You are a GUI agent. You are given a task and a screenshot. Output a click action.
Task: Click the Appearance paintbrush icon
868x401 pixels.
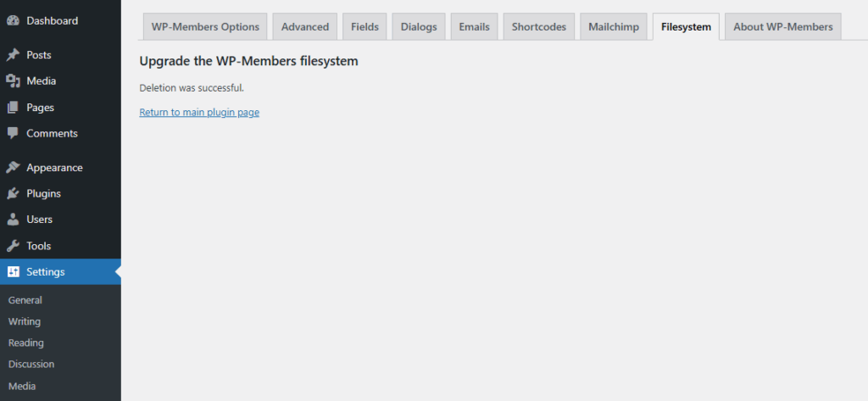[13, 168]
